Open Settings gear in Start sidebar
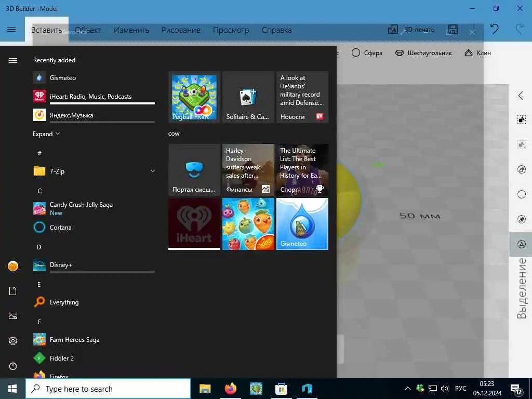Screen dimensions: 532x399 coord(13,341)
